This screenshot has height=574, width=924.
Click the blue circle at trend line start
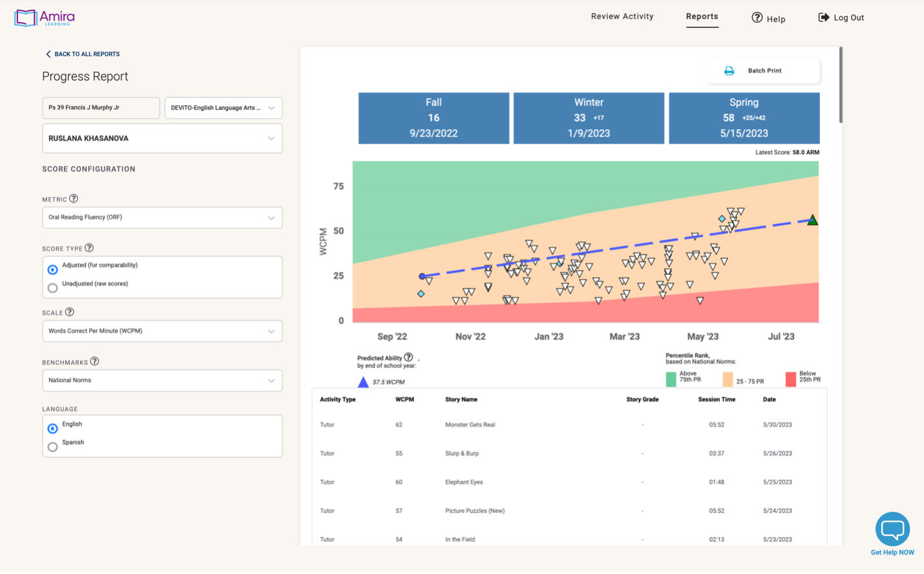[422, 276]
